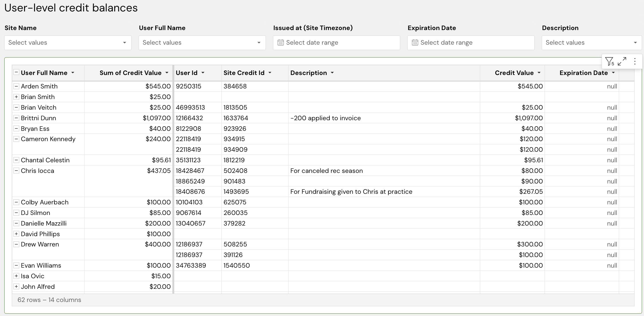
Task: Open Site Credit Id column menu arrow
Action: 270,73
